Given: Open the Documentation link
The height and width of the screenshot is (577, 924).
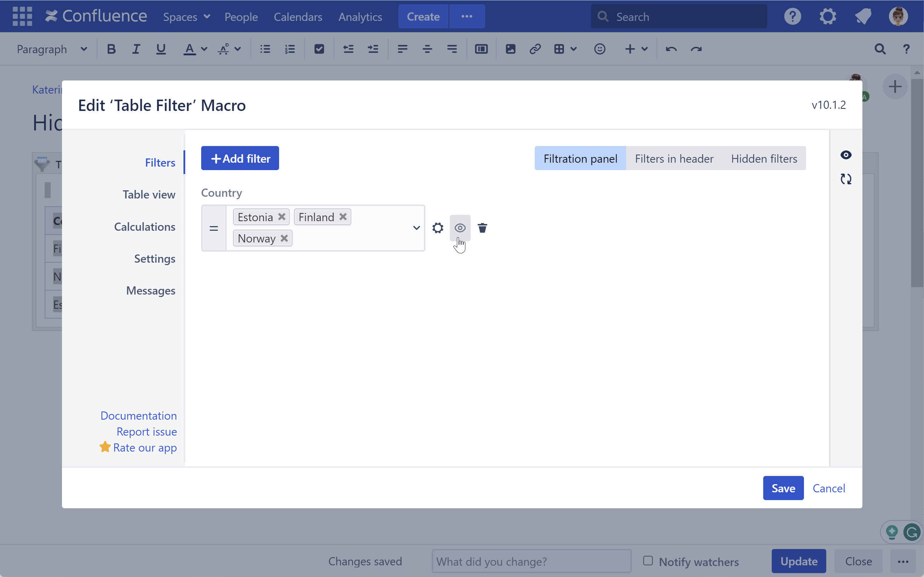Looking at the screenshot, I should tap(138, 416).
